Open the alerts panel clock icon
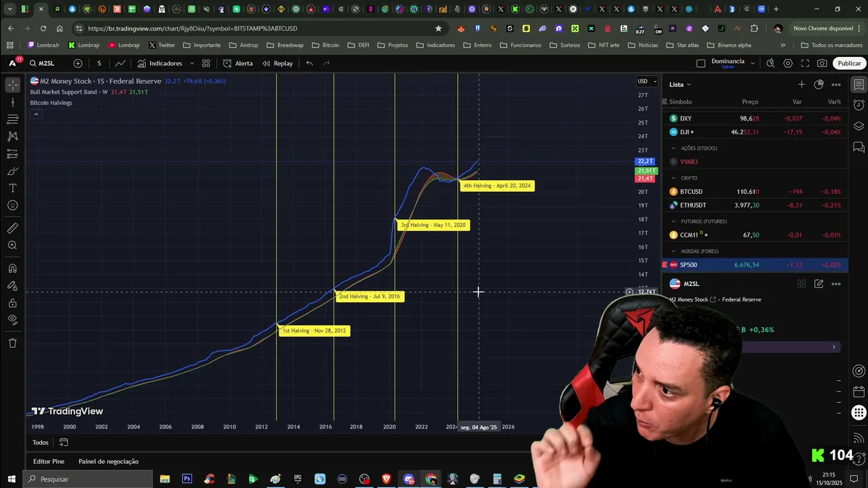The image size is (868, 488). tap(859, 105)
